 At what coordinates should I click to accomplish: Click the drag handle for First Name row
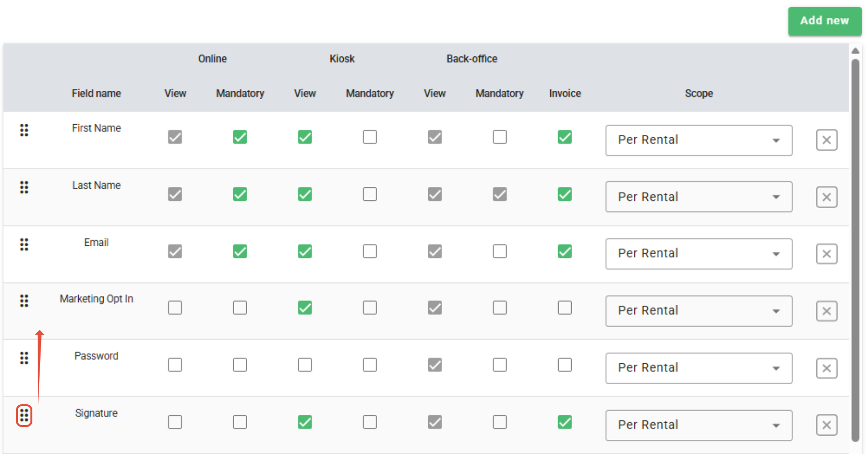(x=24, y=130)
